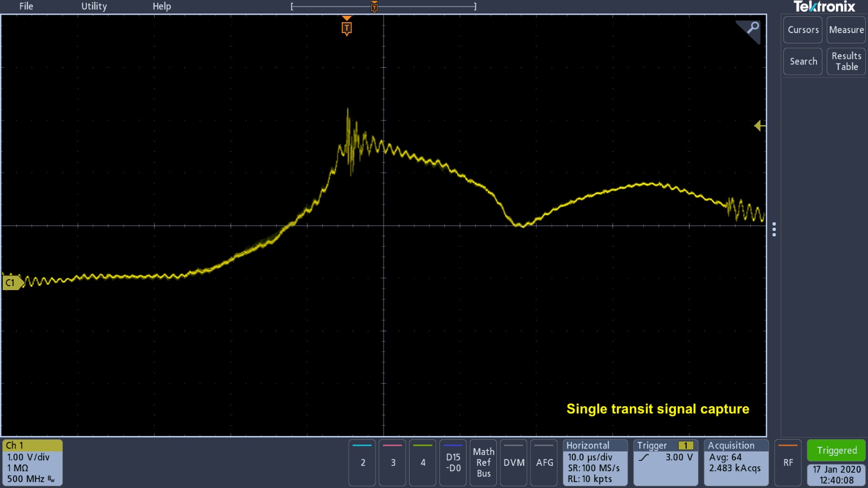Click the Avg: 64 acquisition mode readout
This screenshot has width=868, height=488.
tap(725, 457)
